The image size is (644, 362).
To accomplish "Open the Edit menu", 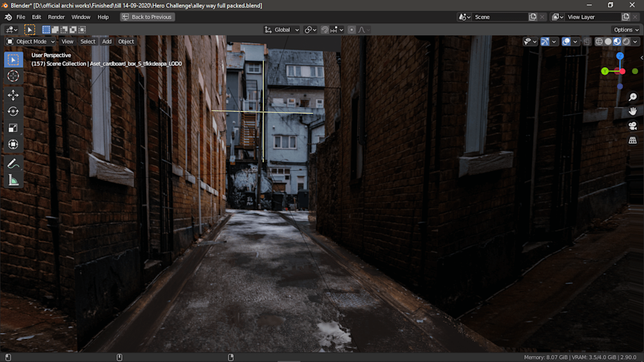I will [37, 17].
